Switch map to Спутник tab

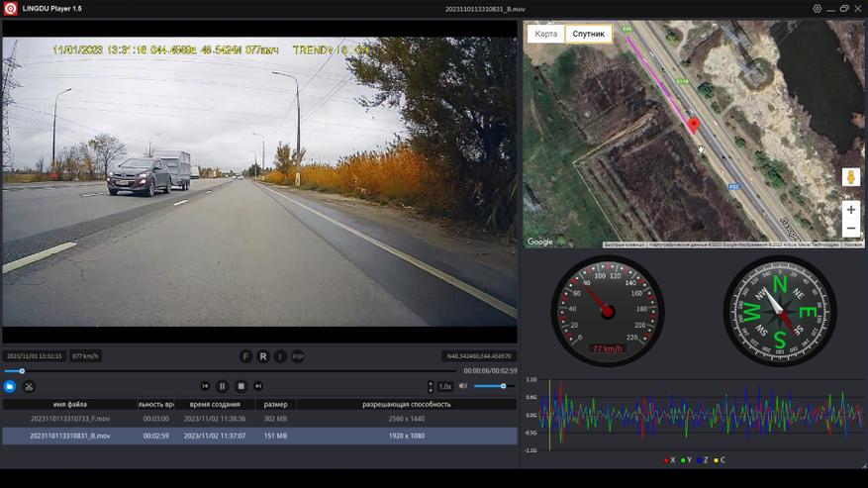click(x=588, y=34)
